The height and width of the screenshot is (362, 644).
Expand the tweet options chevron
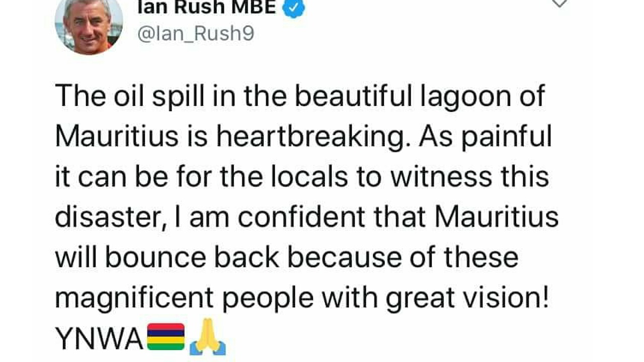[559, 3]
